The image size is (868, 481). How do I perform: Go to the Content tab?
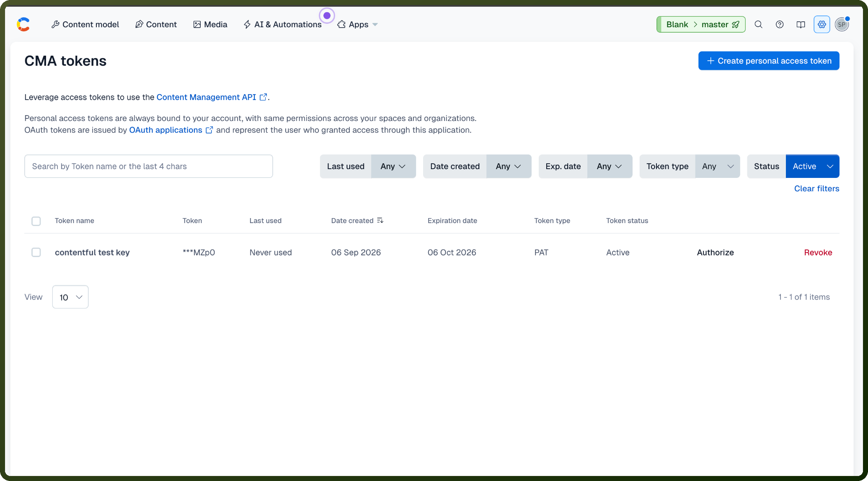(156, 24)
